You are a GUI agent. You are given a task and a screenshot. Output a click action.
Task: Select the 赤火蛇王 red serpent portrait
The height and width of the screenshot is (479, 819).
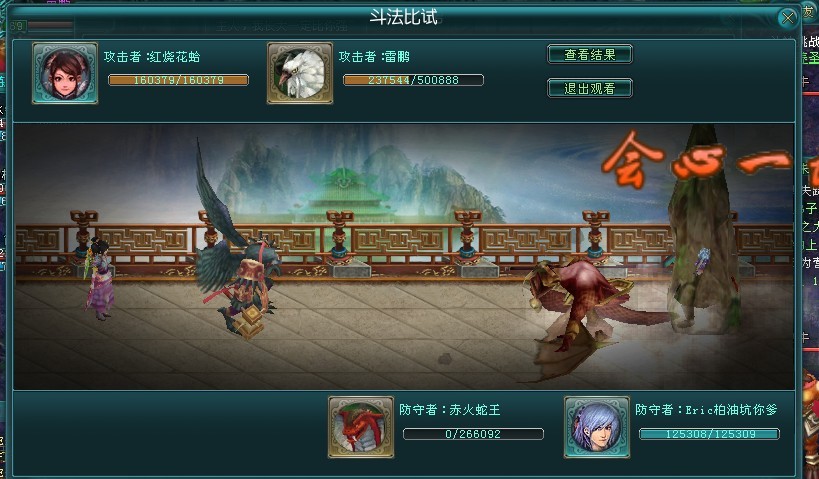(361, 427)
